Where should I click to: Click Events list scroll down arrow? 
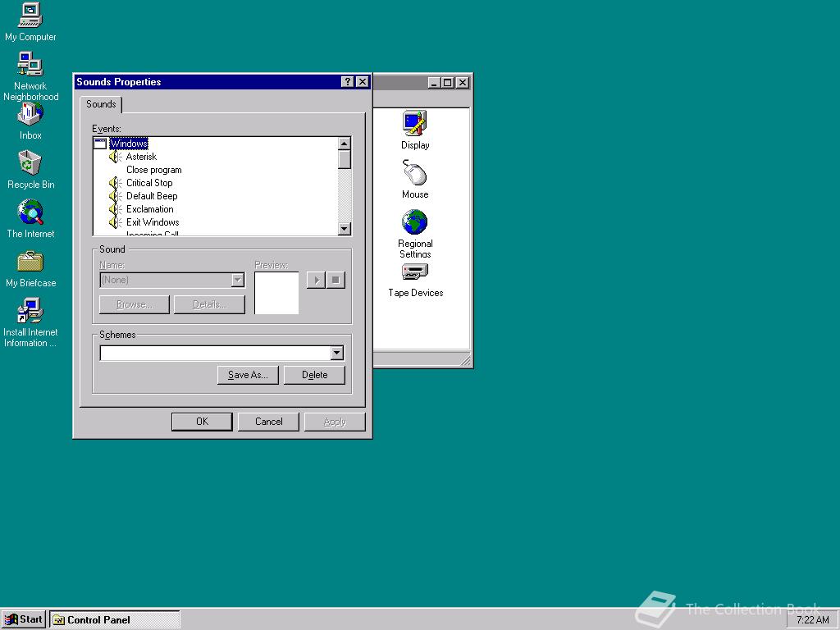tap(345, 229)
